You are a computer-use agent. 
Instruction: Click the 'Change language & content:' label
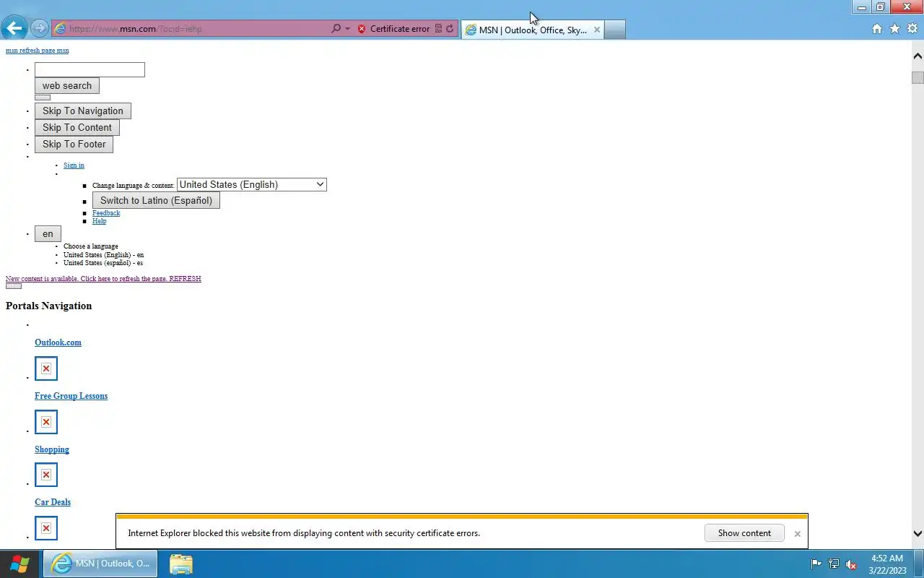coord(134,186)
